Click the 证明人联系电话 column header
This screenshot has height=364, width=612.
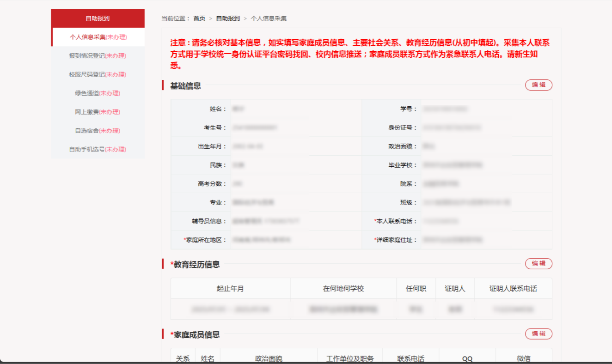click(x=513, y=289)
